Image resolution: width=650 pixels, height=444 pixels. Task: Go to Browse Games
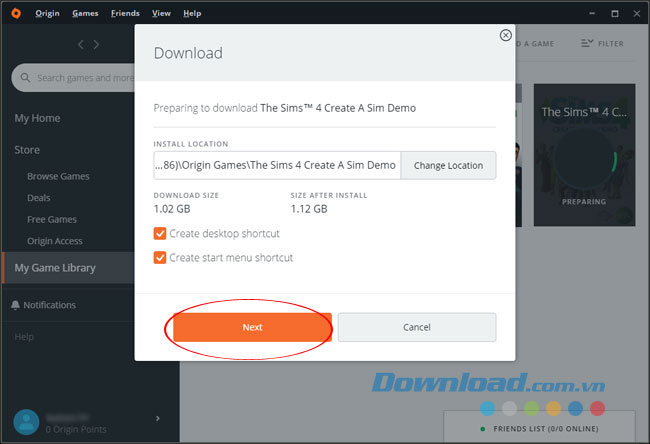58,176
